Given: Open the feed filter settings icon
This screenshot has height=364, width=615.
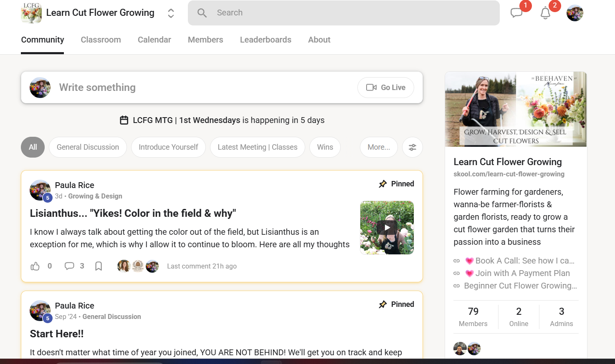Looking at the screenshot, I should click(x=413, y=147).
